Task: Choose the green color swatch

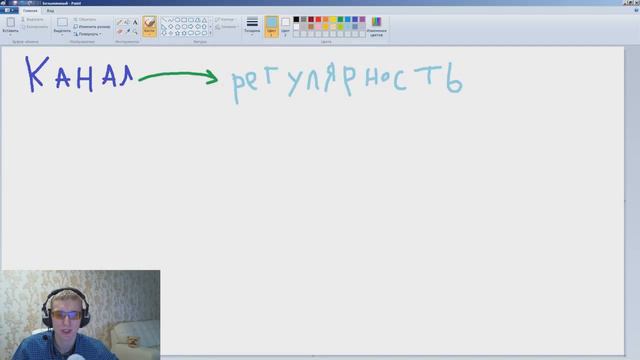Action: click(x=340, y=19)
